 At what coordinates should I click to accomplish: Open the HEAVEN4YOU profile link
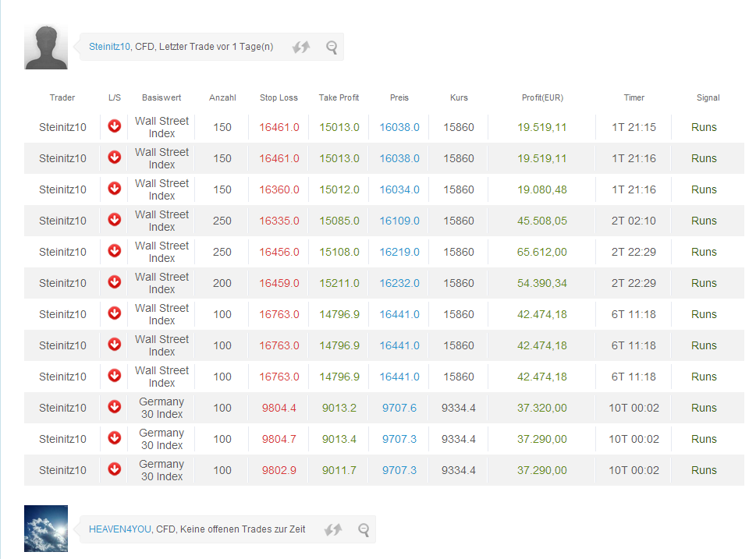pos(119,529)
